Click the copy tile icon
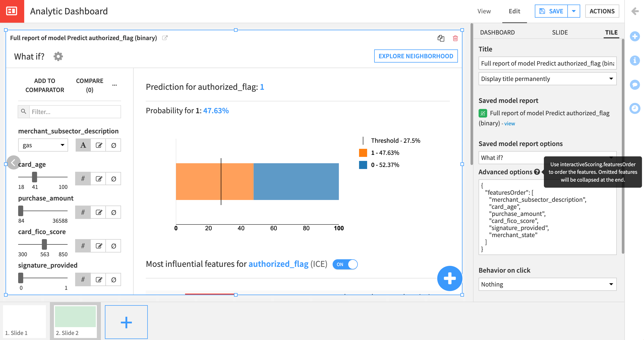 (441, 38)
